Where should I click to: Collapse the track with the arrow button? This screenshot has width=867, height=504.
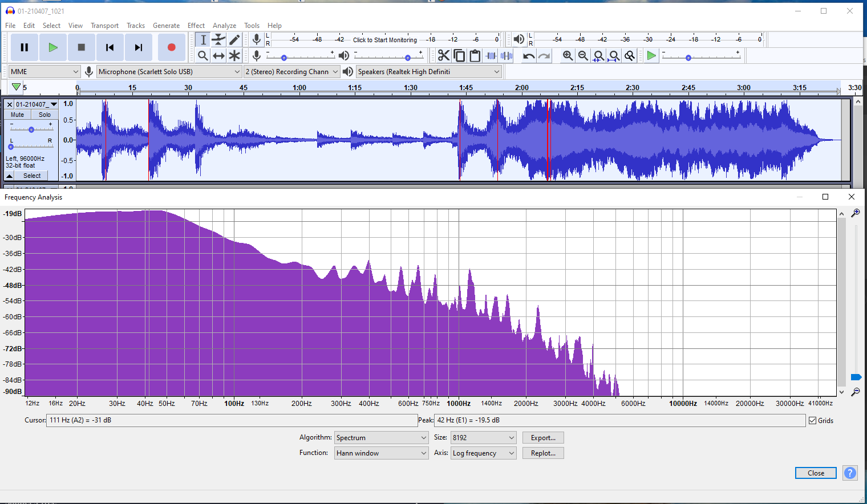coord(10,176)
